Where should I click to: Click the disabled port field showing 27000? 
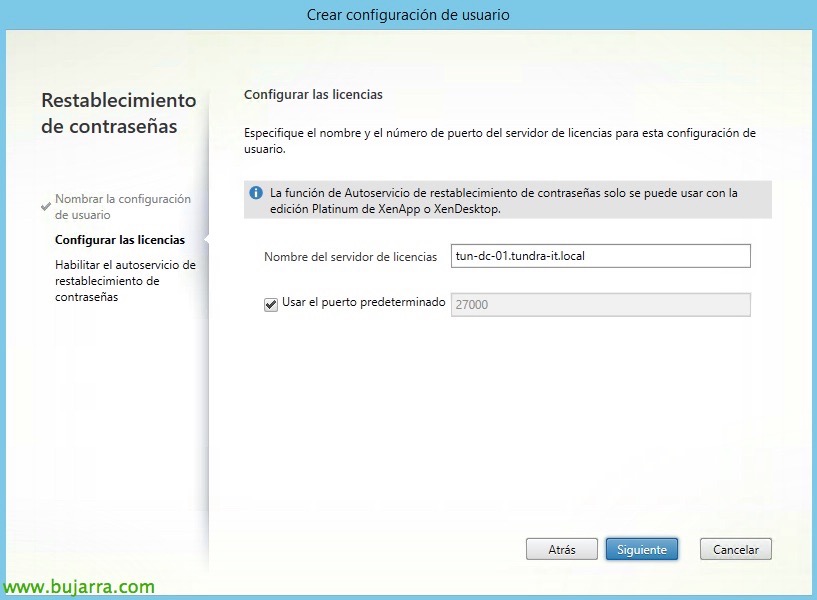(x=600, y=305)
